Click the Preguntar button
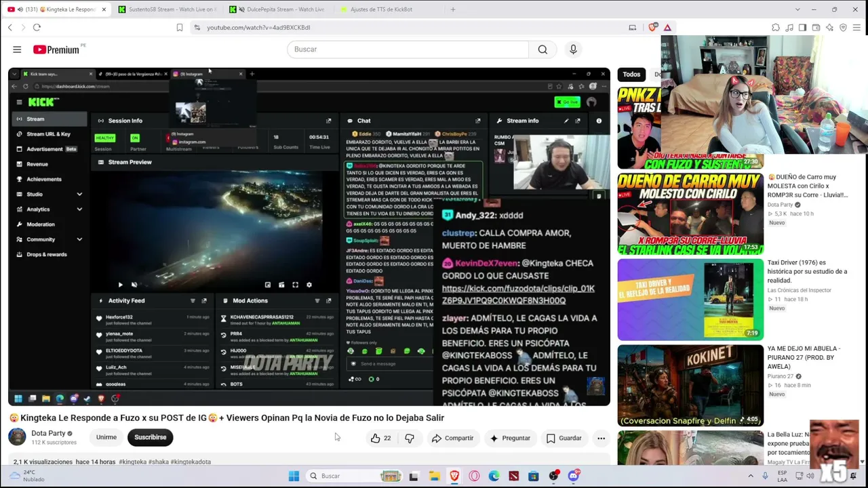 (510, 438)
